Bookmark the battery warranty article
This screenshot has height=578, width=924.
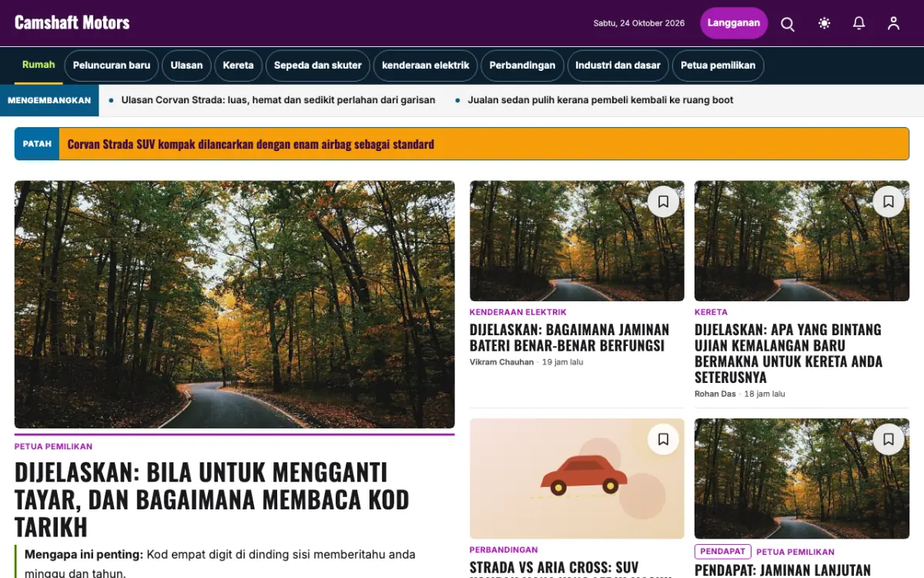663,202
